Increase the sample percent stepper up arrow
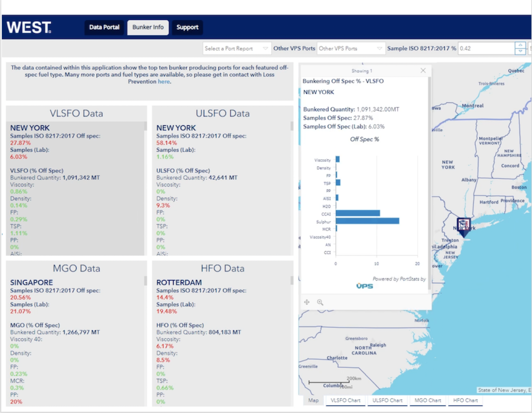 (x=520, y=45)
